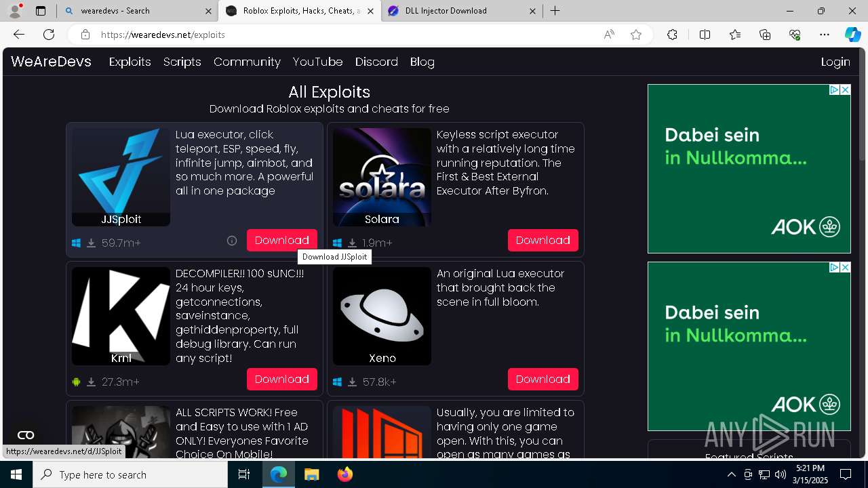Click the top AOK ad banner
Image resolution: width=868 pixels, height=488 pixels.
coord(749,169)
